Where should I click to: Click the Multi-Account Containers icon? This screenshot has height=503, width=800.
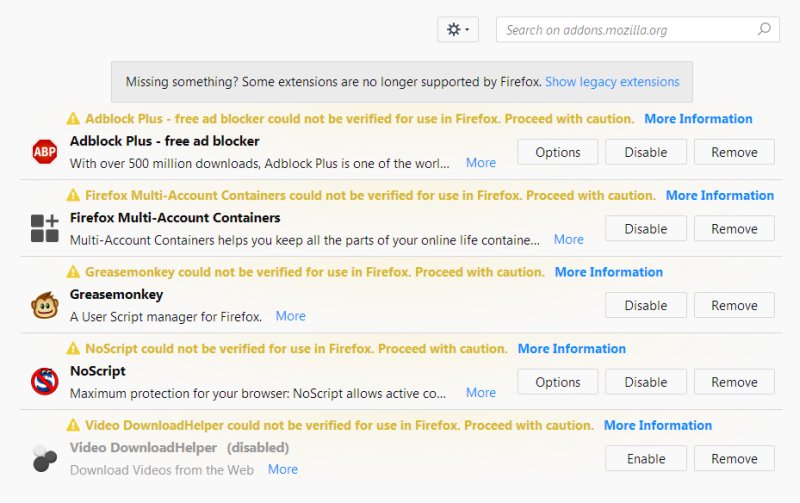(45, 228)
